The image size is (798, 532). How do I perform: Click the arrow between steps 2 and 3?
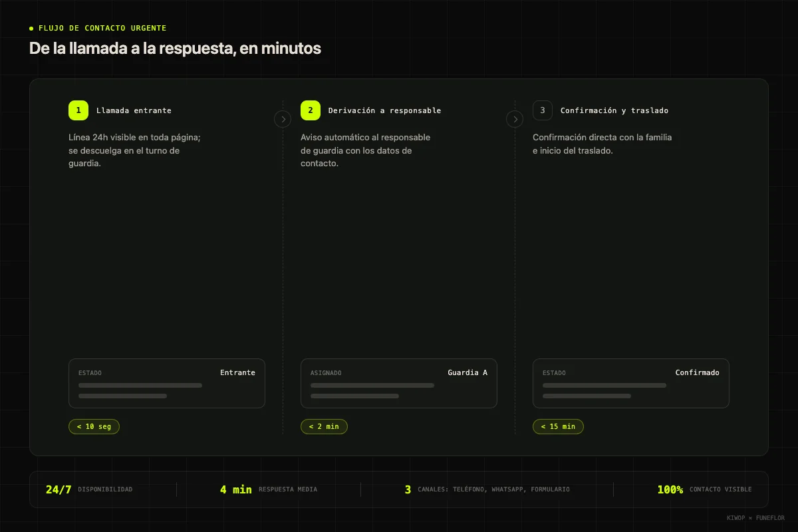(515, 119)
